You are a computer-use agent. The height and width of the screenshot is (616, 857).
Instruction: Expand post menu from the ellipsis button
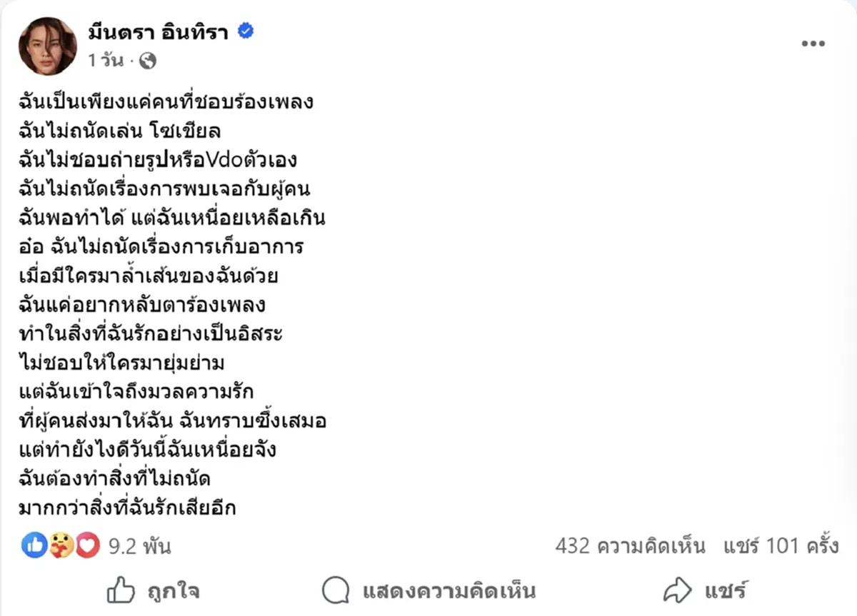point(811,43)
